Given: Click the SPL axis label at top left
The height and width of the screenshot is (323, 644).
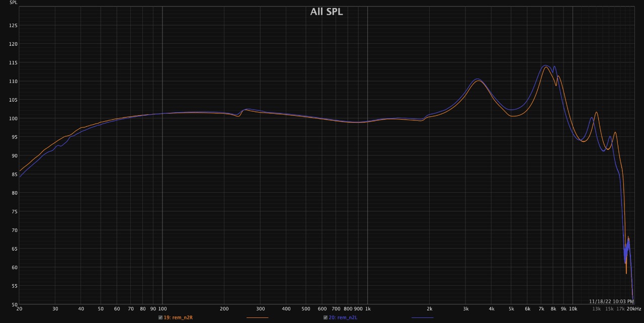Looking at the screenshot, I should click(13, 3).
